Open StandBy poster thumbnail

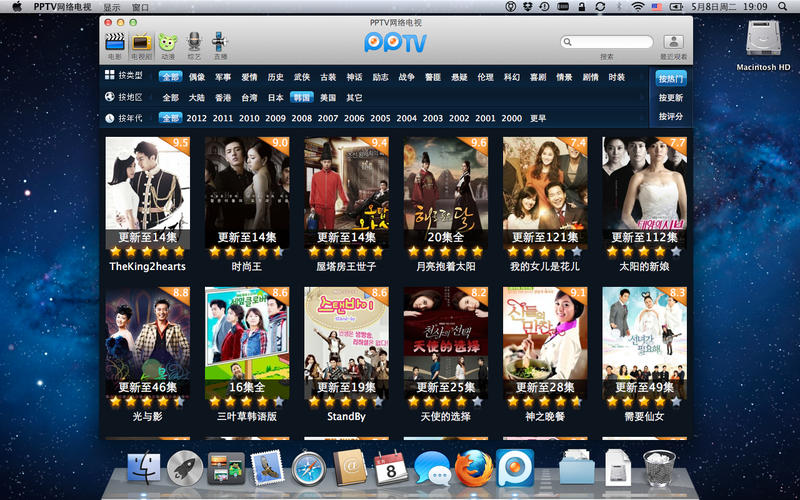346,342
